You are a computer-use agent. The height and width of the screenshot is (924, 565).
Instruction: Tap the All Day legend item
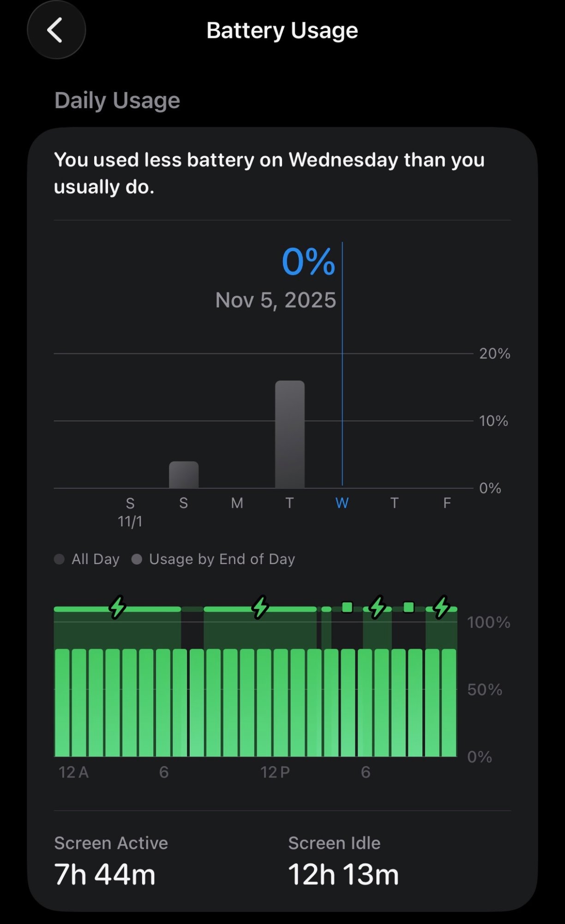(x=87, y=559)
